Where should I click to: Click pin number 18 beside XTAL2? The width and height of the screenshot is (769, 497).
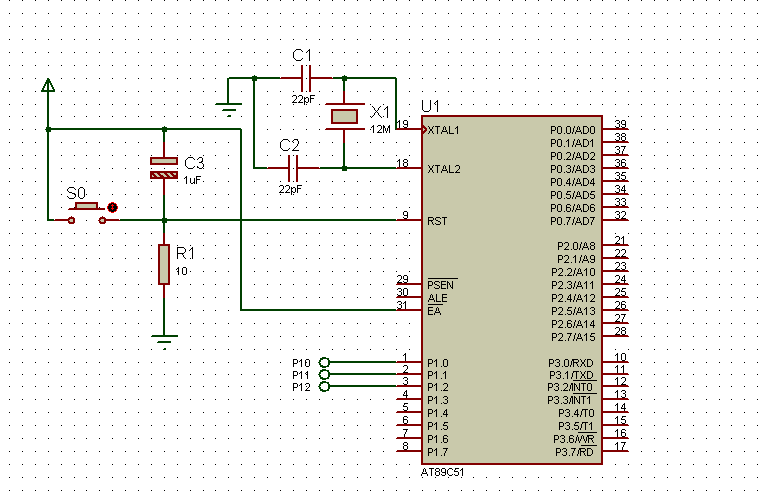[402, 163]
